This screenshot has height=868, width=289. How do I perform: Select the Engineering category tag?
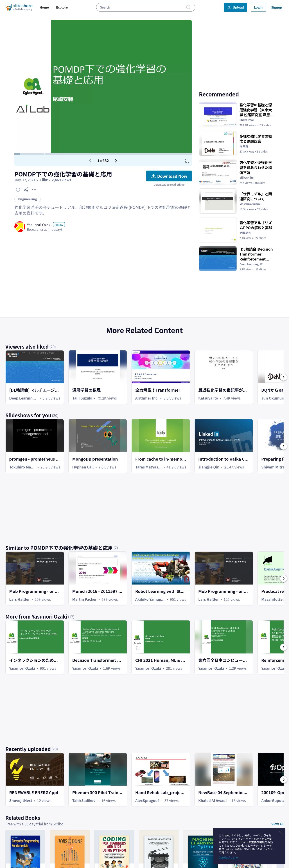coord(28,199)
